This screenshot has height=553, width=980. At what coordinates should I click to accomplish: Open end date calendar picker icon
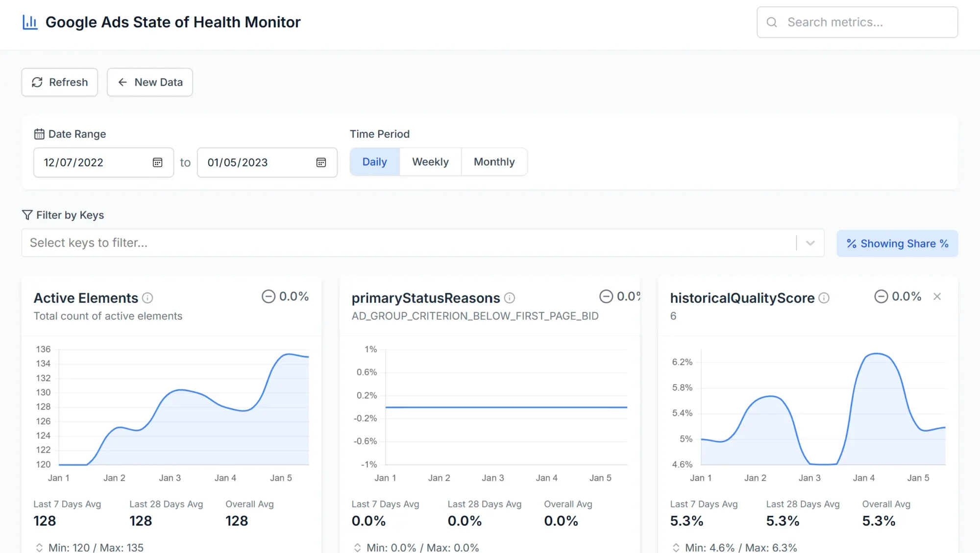click(321, 163)
